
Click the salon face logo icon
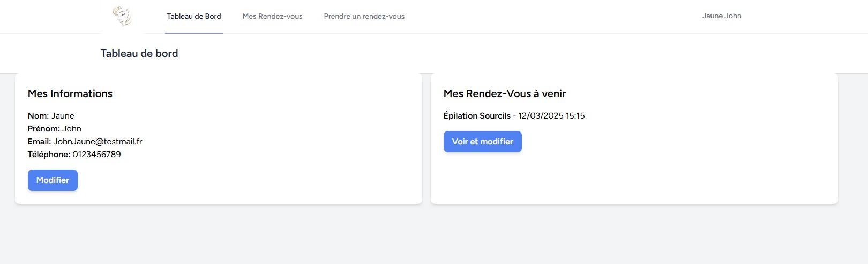pyautogui.click(x=122, y=16)
